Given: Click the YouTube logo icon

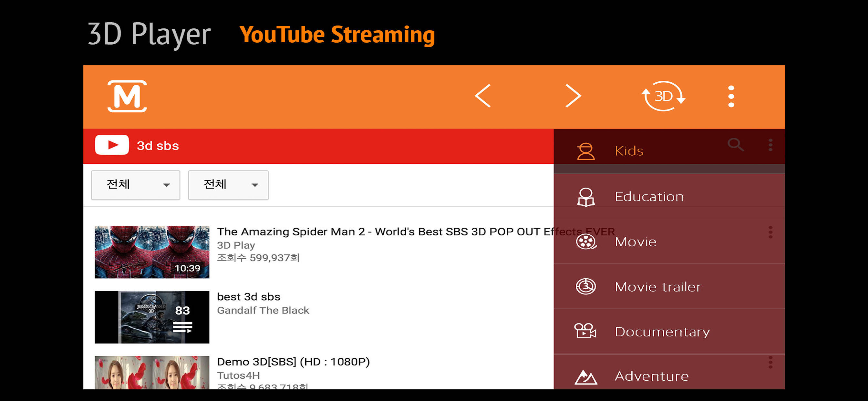Looking at the screenshot, I should click(112, 145).
